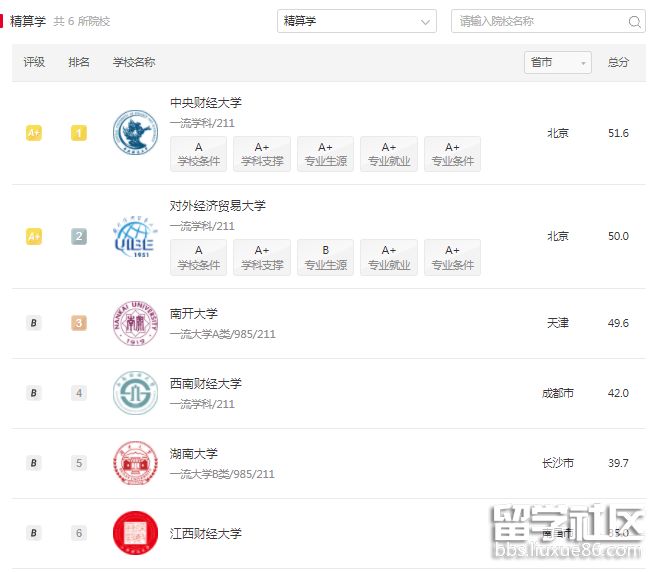The height and width of the screenshot is (572, 658).
Task: Click the 50.0 total score value
Action: [x=618, y=236]
